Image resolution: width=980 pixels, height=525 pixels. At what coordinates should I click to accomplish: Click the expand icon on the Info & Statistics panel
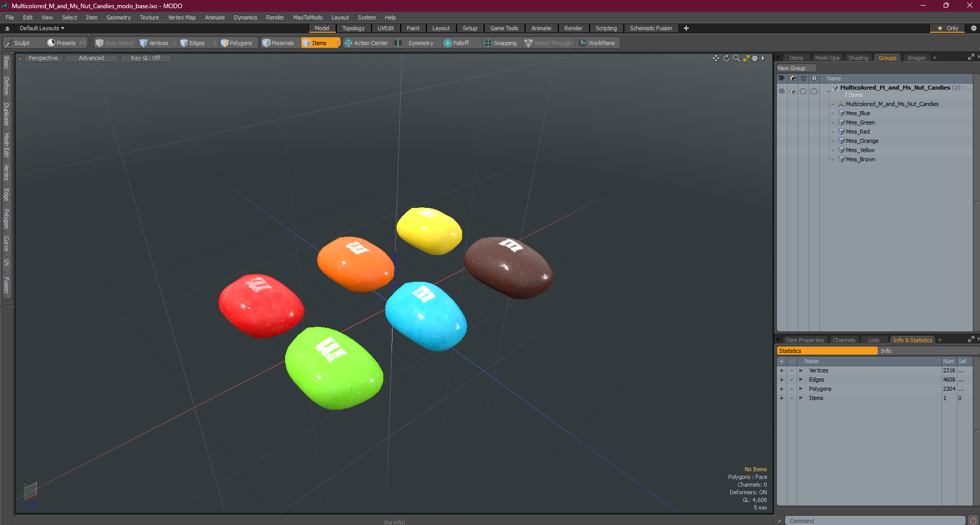(971, 340)
